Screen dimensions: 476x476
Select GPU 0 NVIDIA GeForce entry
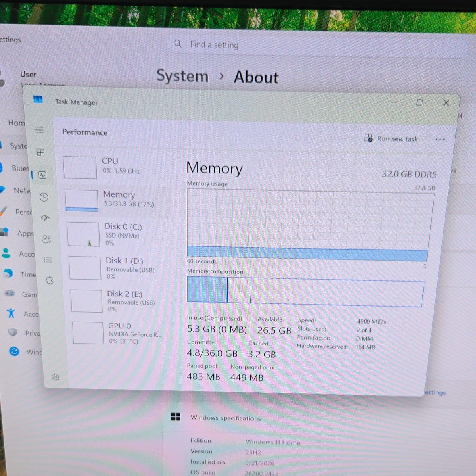pyautogui.click(x=121, y=333)
